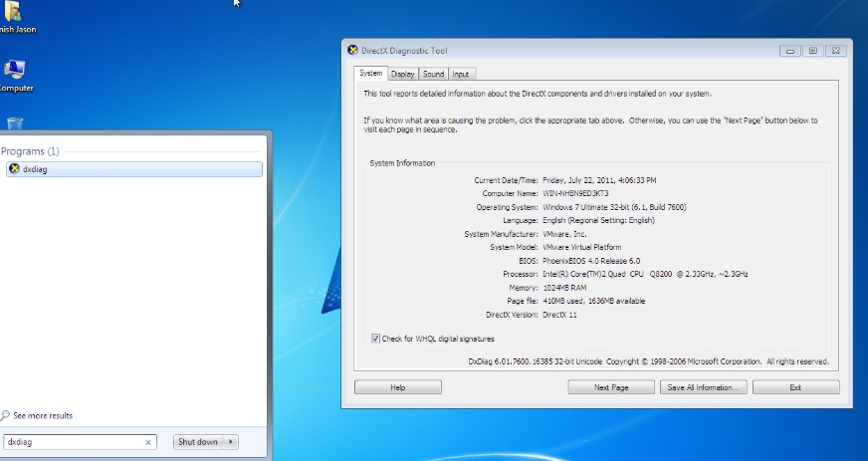This screenshot has height=461, width=868.
Task: Clear the dxdiag search text with the X
Action: point(147,442)
